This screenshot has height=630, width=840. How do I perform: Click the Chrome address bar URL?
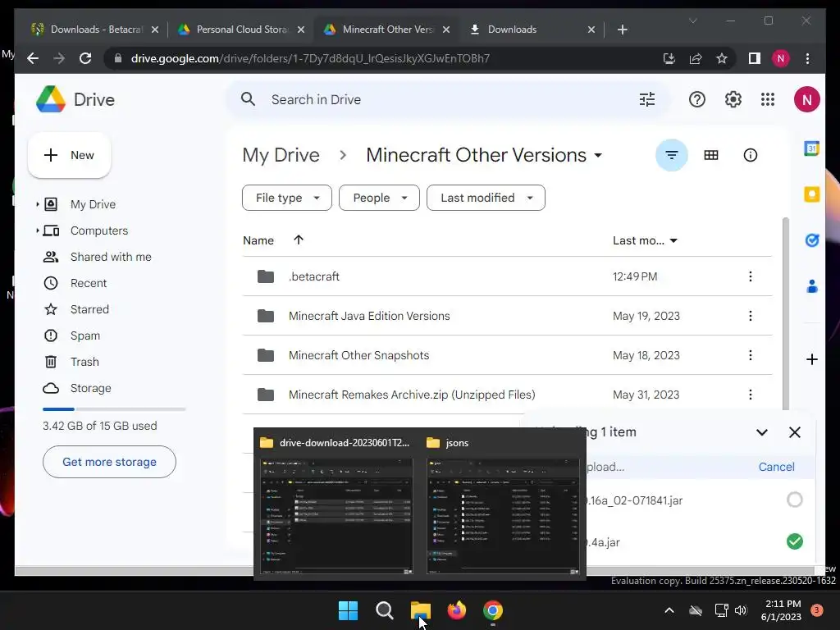(310, 58)
